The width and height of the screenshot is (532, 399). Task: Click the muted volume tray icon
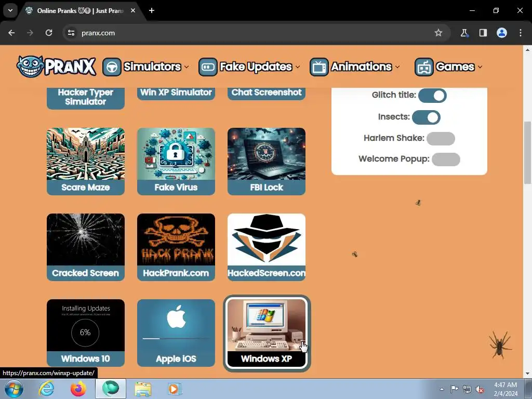[x=480, y=390]
